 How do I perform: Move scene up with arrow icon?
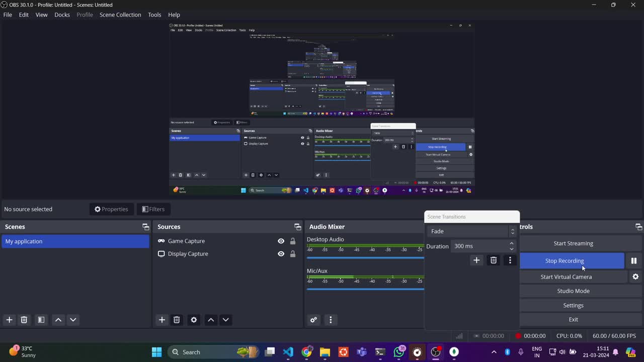point(58,320)
